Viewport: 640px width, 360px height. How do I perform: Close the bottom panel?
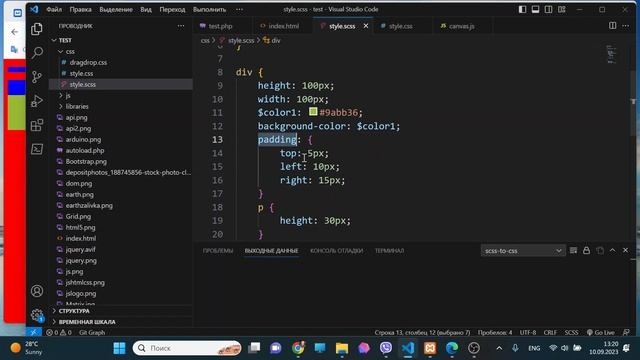[625, 250]
